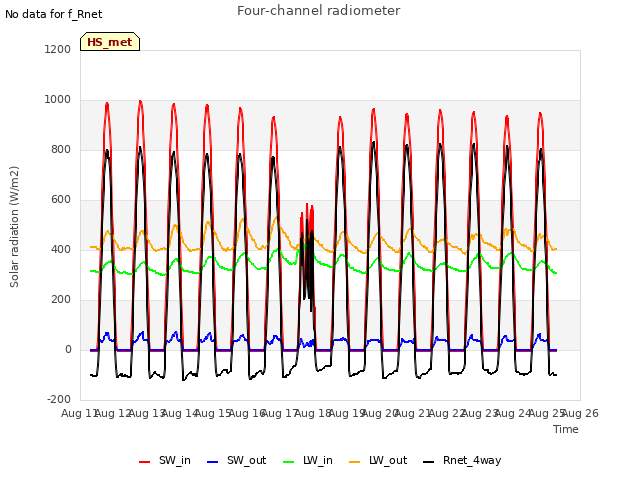Click the 600 y-axis tick label
Screen dimensions: 640x480
tap(61, 200)
